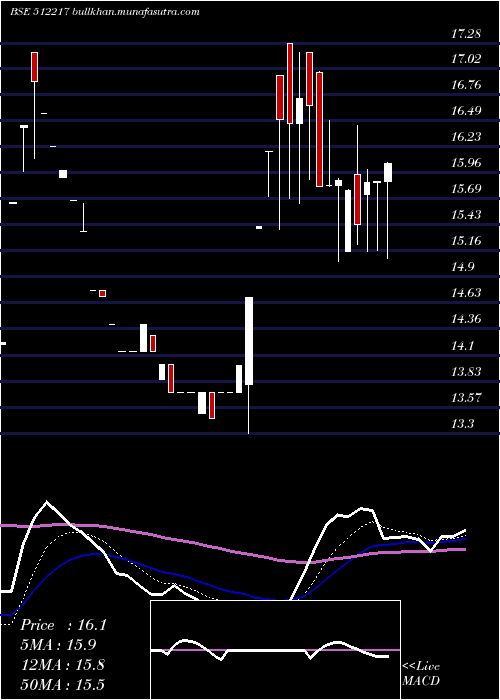Image resolution: width=500 pixels, height=700 pixels.
Task: Click the last white candle near 15.96
Action: tap(388, 172)
